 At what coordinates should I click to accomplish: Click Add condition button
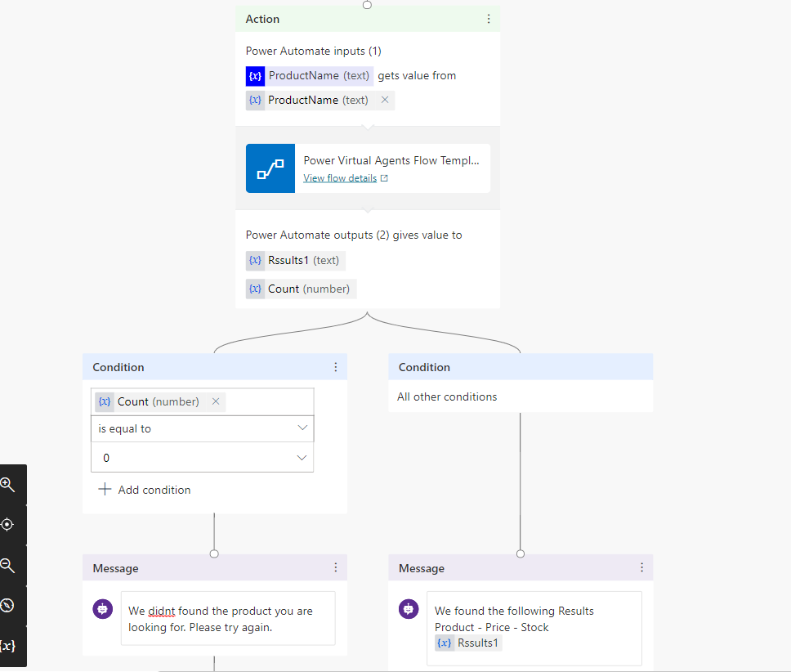tap(145, 490)
